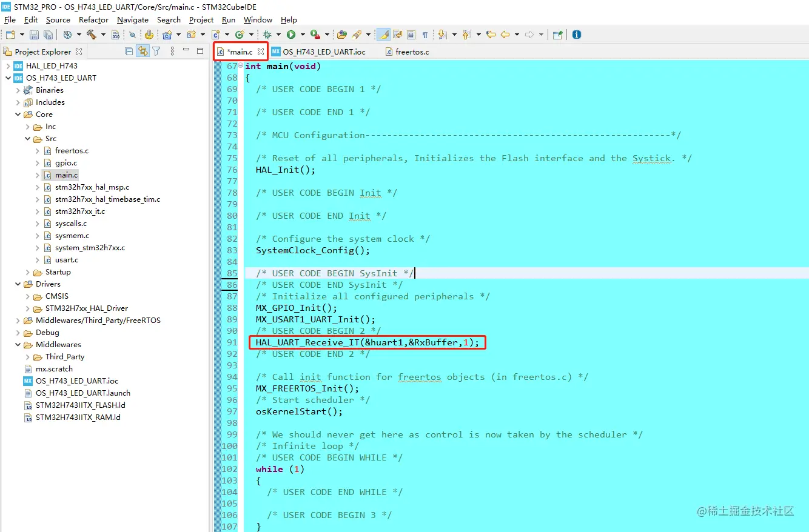Viewport: 809px width, 532px height.
Task: Expand the Middlewares/Third_Party/FreeRTOS folder
Action: pyautogui.click(x=18, y=321)
